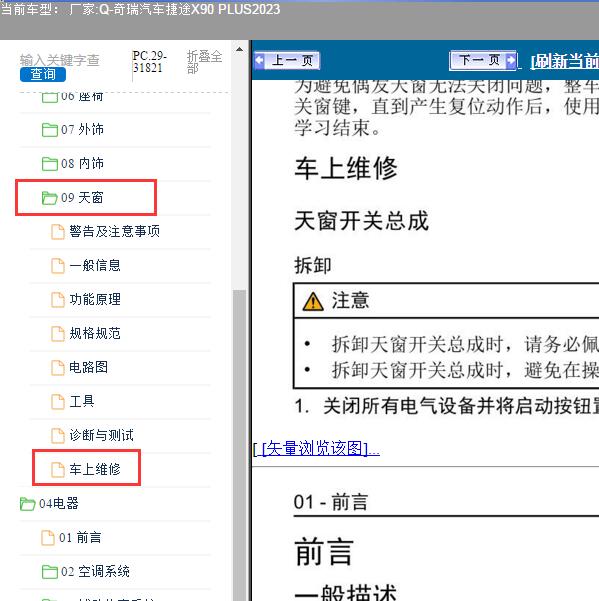This screenshot has height=601, width=599.
Task: Open 工具 page
Action: tap(82, 402)
